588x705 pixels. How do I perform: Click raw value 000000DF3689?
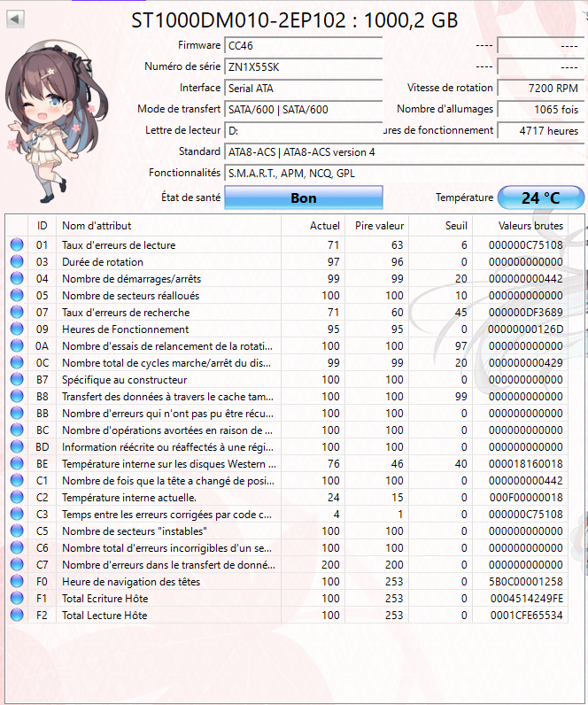[525, 313]
